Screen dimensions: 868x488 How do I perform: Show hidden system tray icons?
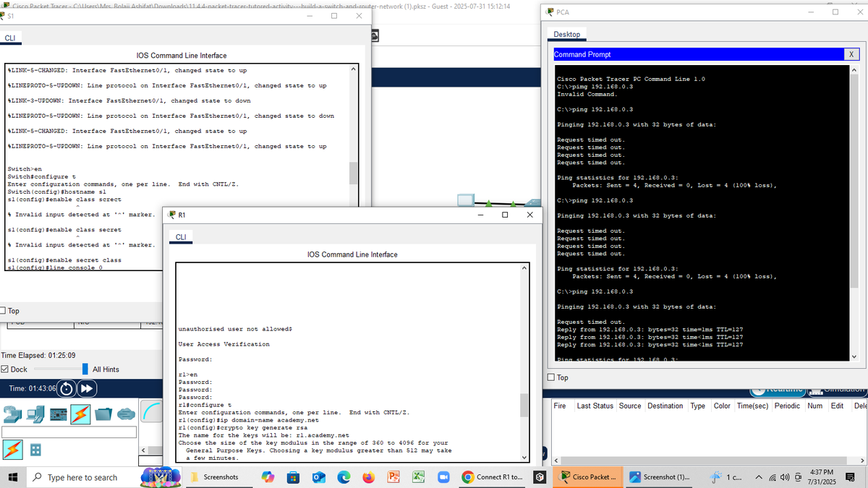(x=759, y=477)
